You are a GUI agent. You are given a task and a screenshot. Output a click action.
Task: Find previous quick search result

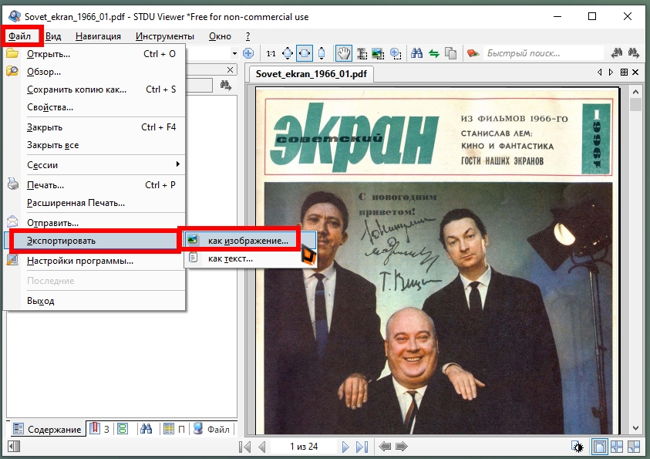(617, 53)
